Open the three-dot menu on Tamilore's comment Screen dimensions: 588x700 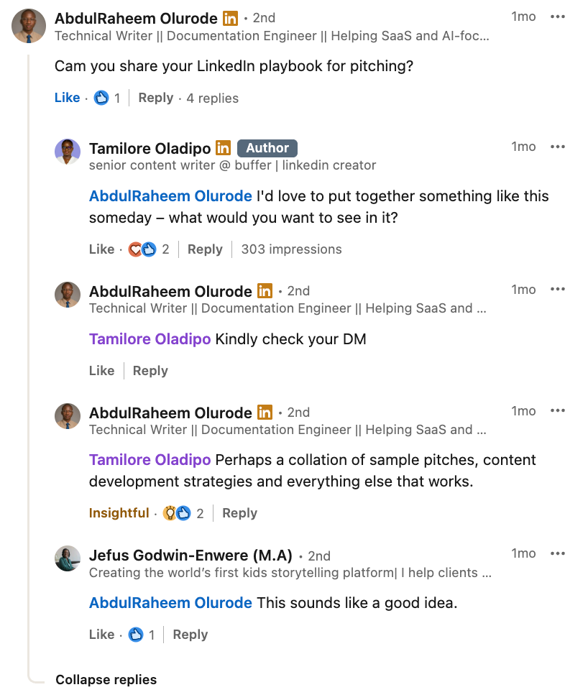coord(558,147)
